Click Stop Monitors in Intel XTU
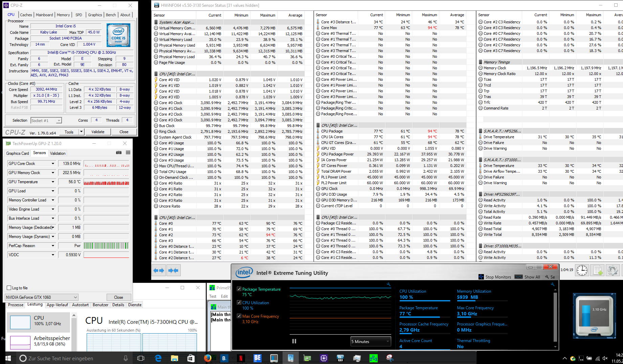The width and height of the screenshot is (623, 364). 495,277
